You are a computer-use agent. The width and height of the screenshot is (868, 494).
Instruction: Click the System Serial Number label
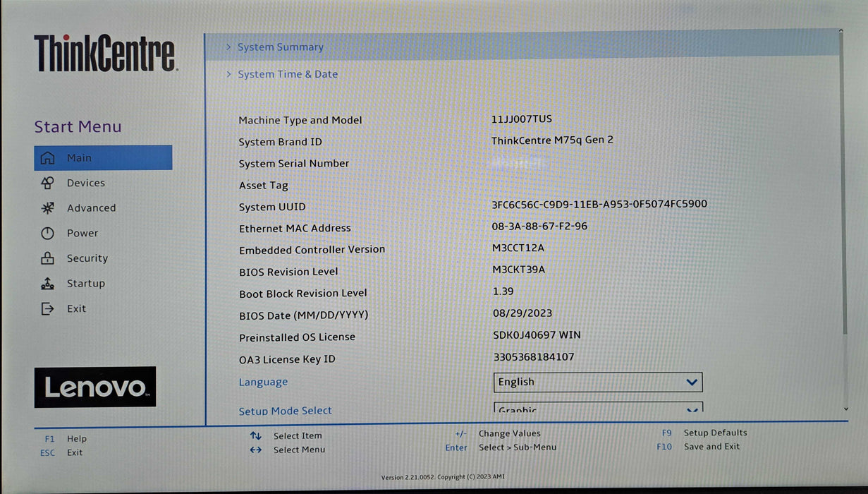[x=294, y=164]
